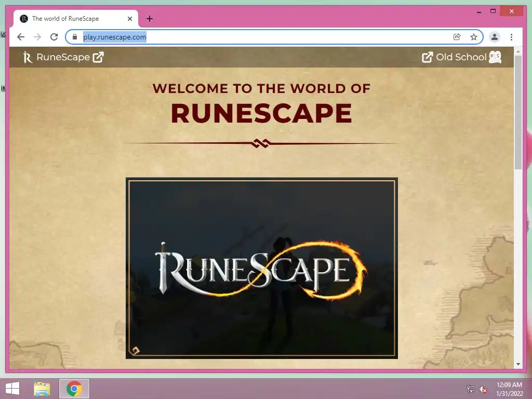Viewport: 532px width, 399px height.
Task: Open a new browser tab
Action: coord(150,19)
